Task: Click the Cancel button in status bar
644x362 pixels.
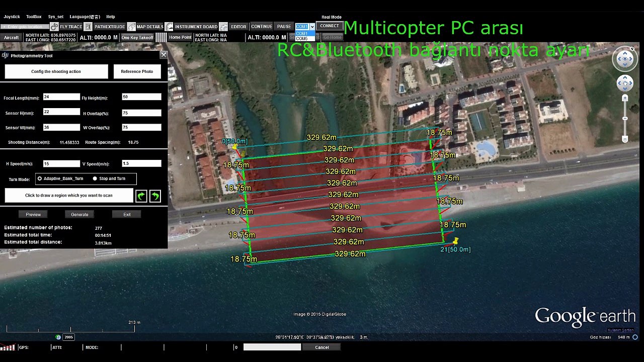Action: (322, 347)
